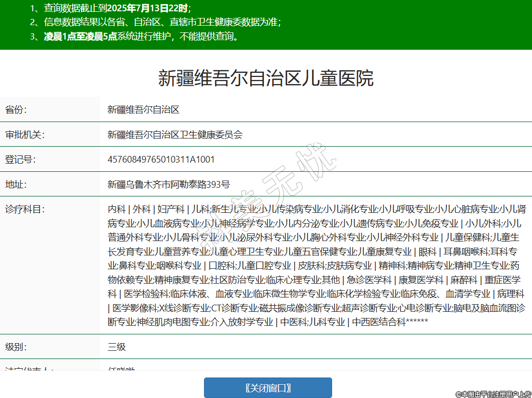532x398 pixels.
Task: Click the 关闭窗口 button
Action: click(268, 388)
